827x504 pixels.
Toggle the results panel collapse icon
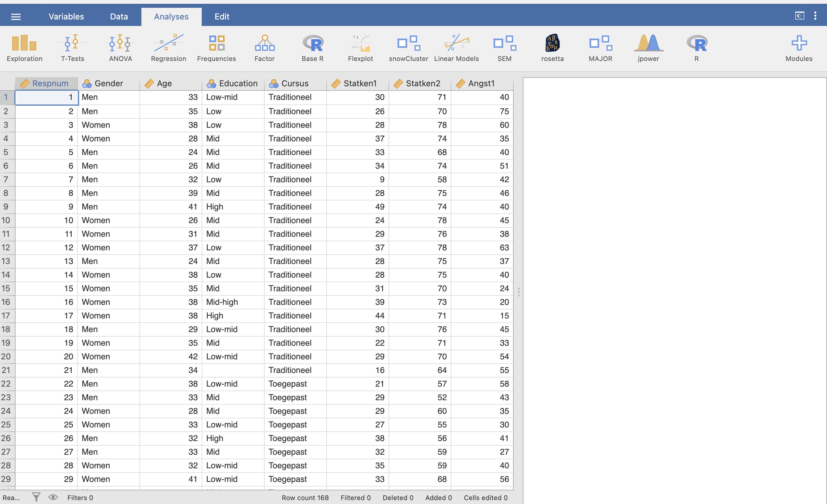click(x=799, y=16)
